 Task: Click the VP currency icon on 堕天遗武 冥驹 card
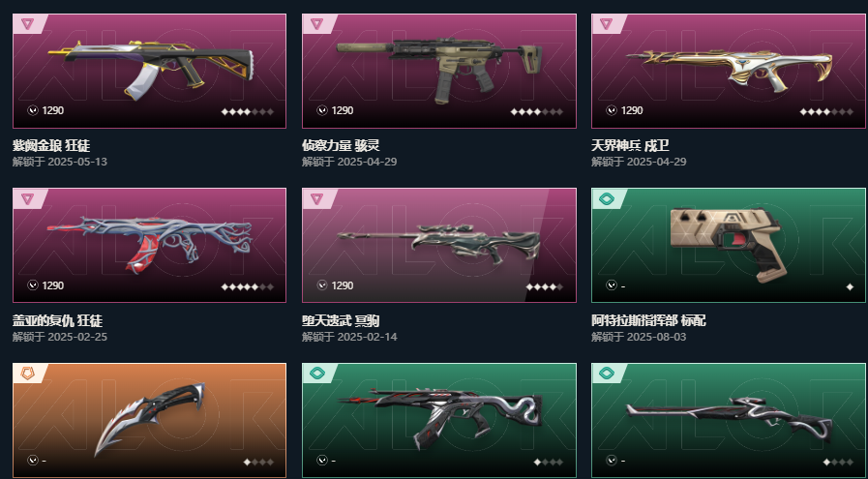pyautogui.click(x=322, y=285)
